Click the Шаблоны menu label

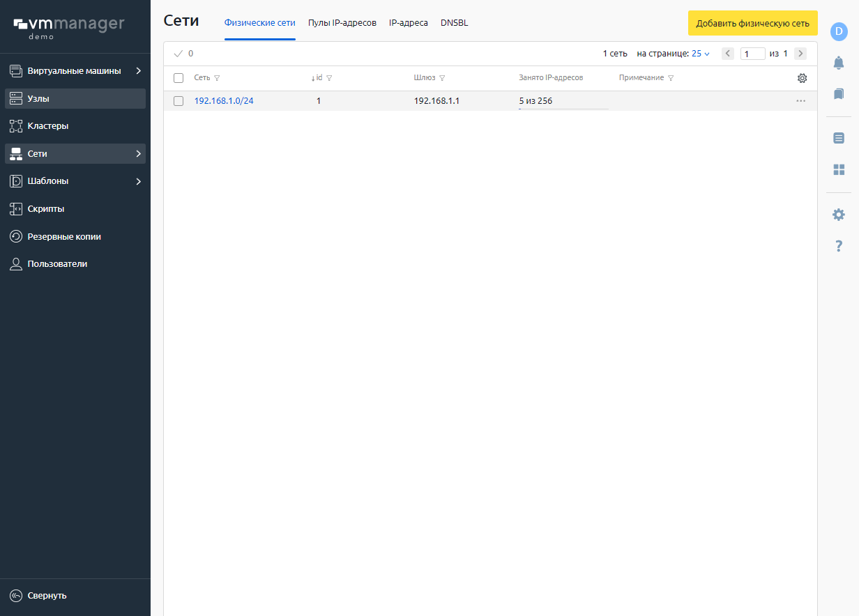48,181
